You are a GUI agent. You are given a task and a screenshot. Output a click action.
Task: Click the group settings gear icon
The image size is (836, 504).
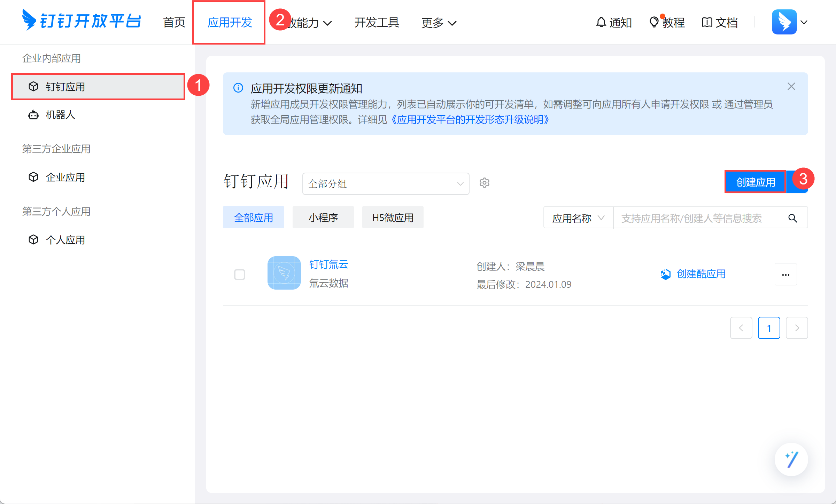(x=484, y=183)
